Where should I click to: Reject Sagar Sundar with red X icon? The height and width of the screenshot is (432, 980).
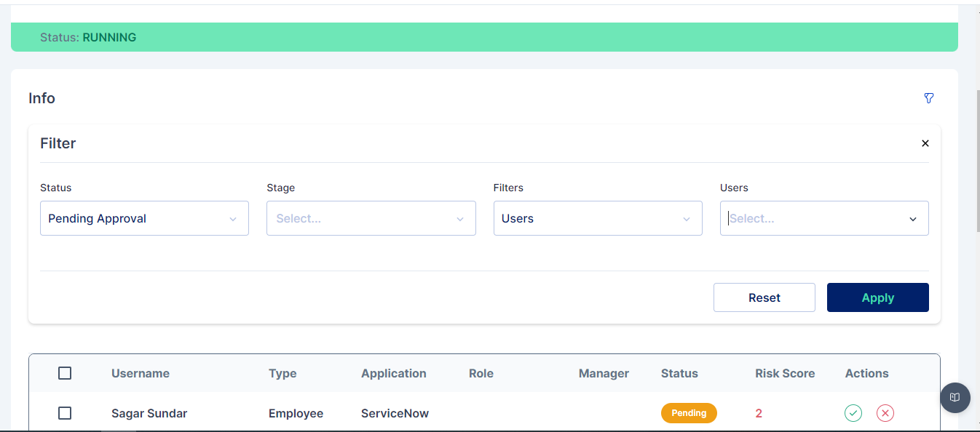(885, 413)
